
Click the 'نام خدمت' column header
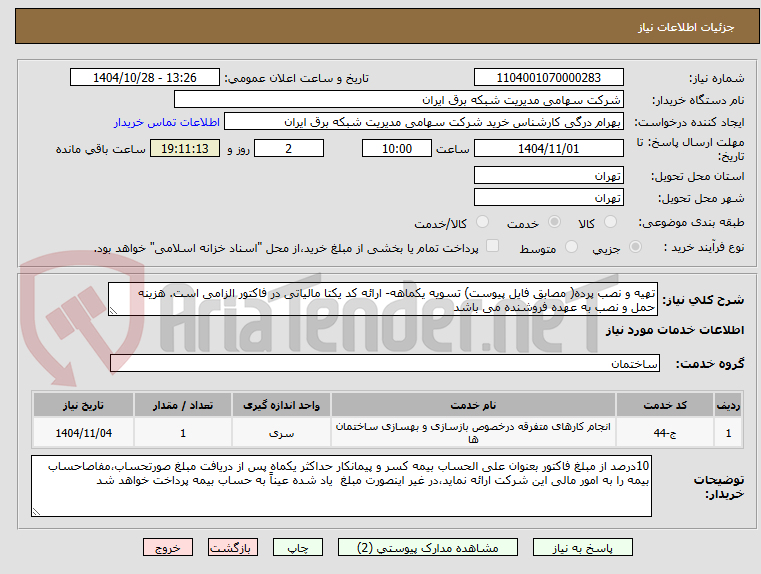click(473, 405)
